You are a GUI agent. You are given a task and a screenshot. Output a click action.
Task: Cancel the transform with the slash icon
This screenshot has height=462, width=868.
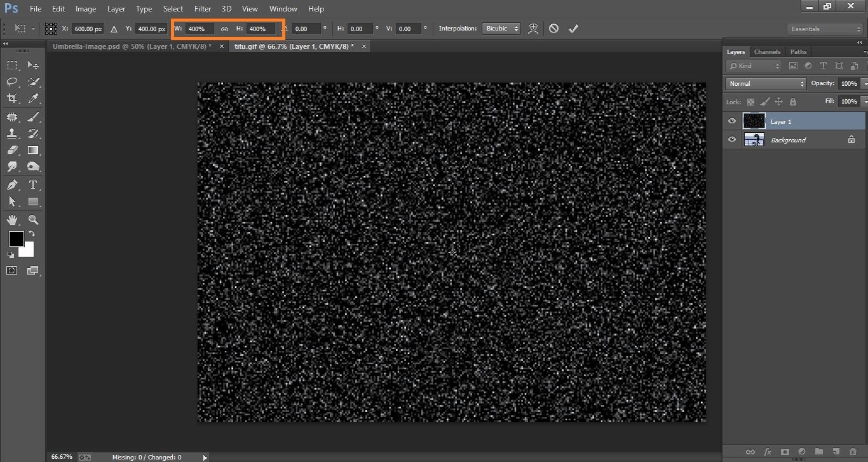[553, 28]
